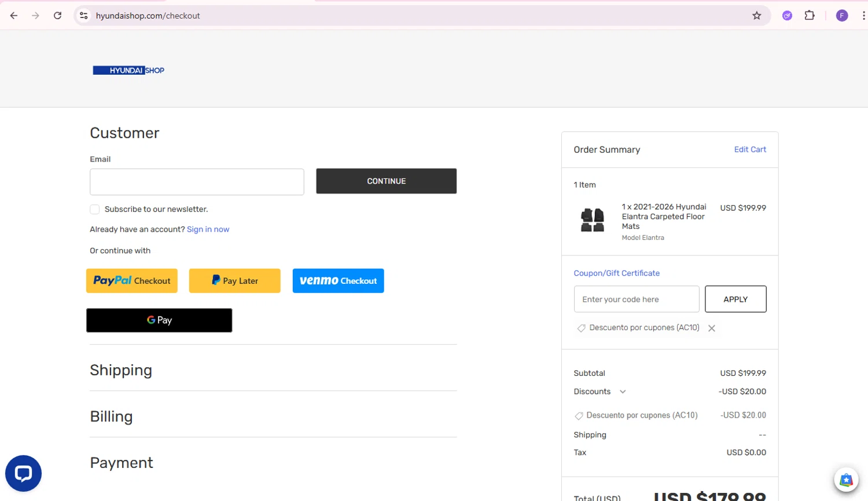Click the Billing section heading

pyautogui.click(x=111, y=416)
